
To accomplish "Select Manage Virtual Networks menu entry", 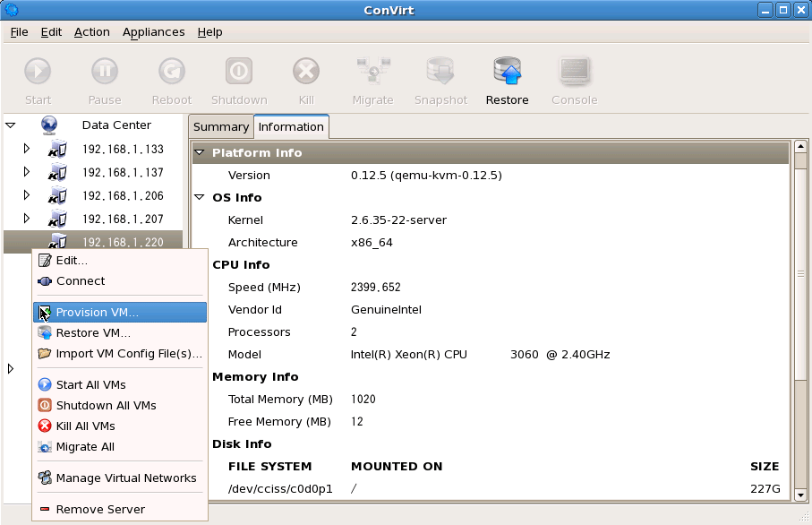I will [x=120, y=478].
